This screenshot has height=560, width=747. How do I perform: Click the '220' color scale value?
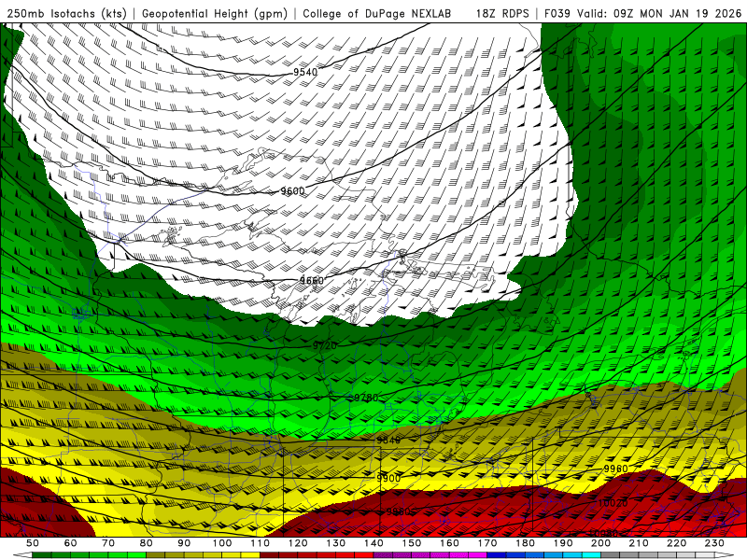click(676, 543)
